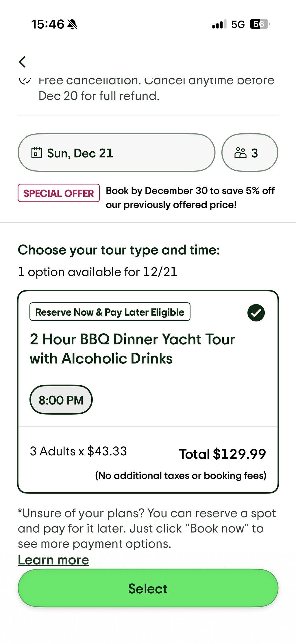Open the Learn more link
This screenshot has height=644, width=296.
[x=53, y=560]
